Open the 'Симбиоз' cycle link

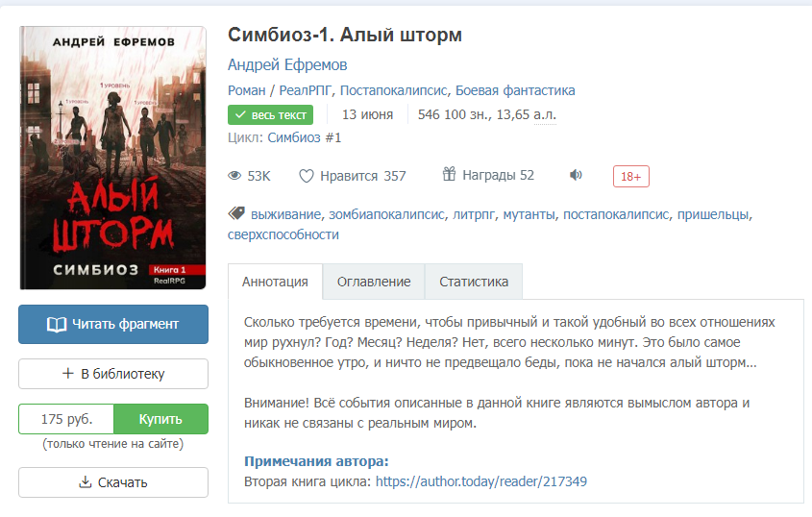tap(294, 137)
